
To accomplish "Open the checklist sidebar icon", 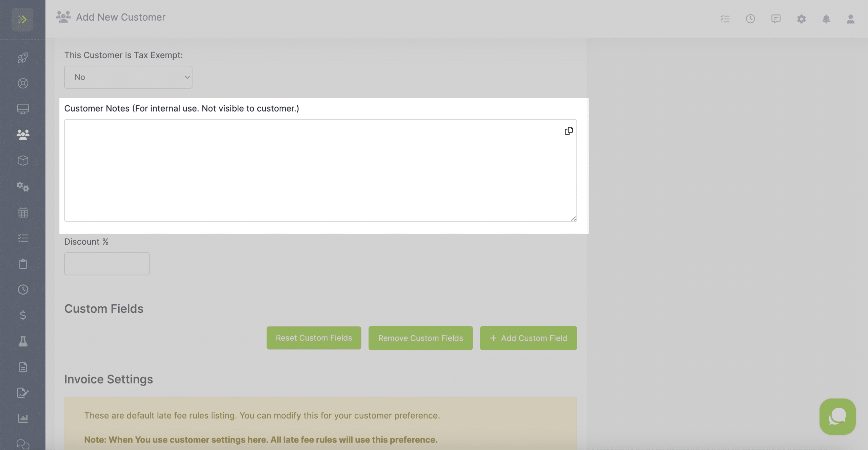I will (x=23, y=238).
